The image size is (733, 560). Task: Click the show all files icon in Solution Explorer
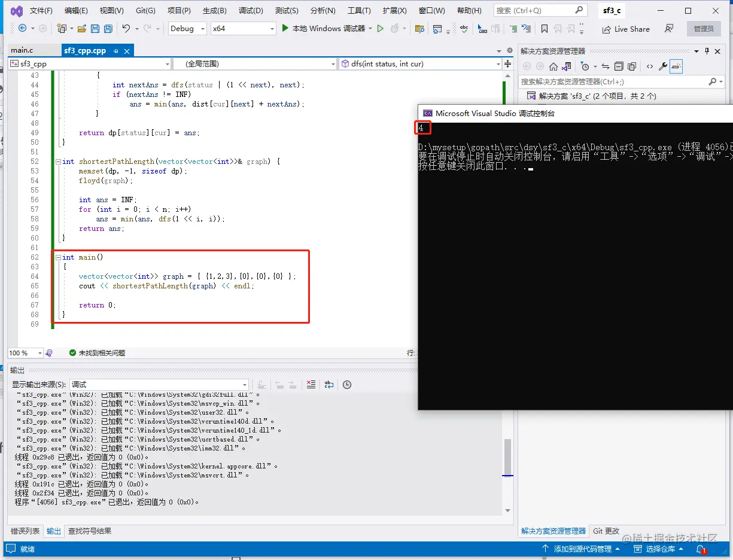tap(632, 66)
